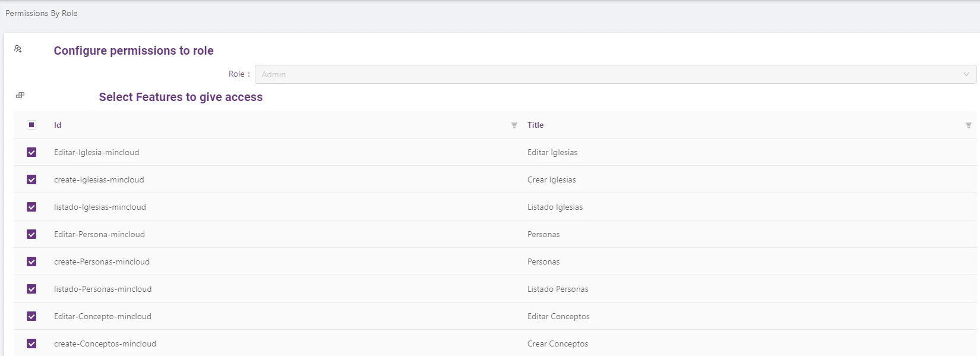The height and width of the screenshot is (356, 980).
Task: Open the Id column filter icon
Action: coord(514,125)
